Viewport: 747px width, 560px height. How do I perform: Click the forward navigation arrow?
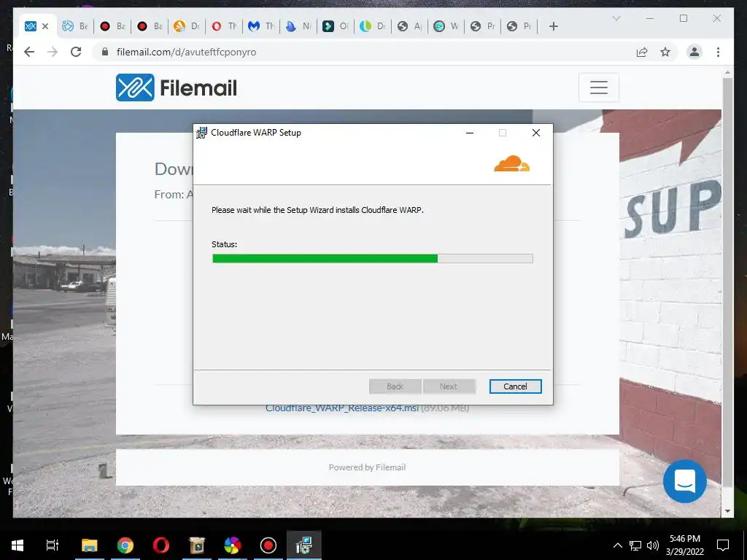pos(53,52)
